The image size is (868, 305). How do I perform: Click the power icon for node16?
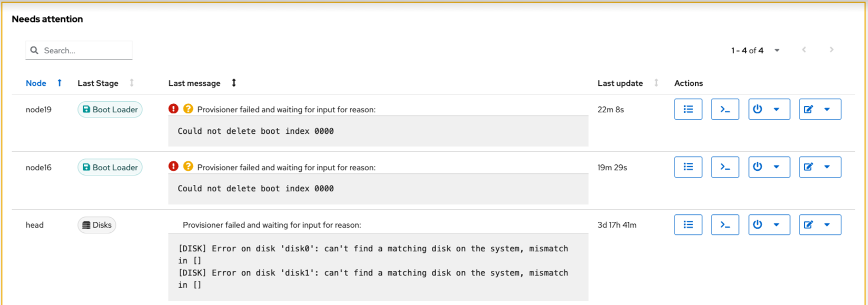(x=757, y=167)
